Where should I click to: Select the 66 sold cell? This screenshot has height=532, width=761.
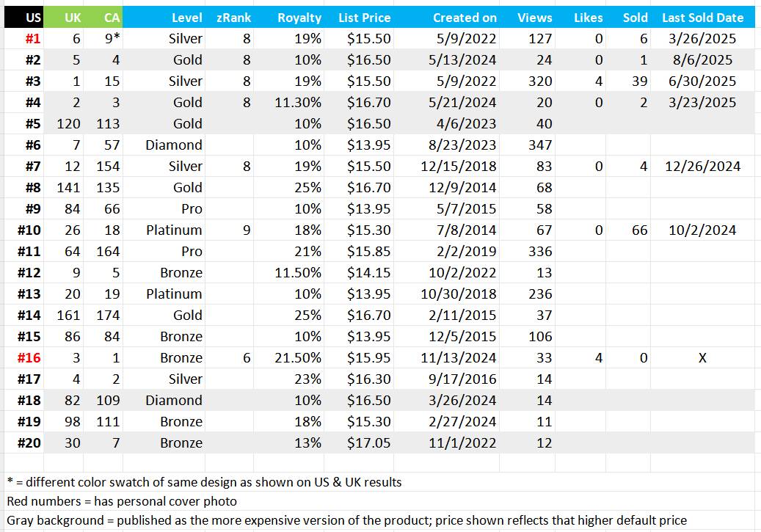pyautogui.click(x=628, y=230)
